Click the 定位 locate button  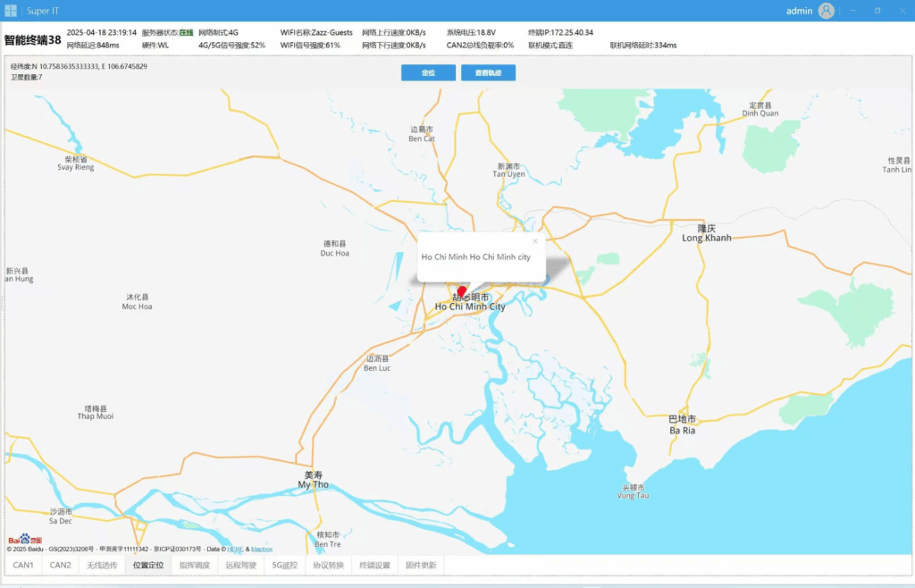pyautogui.click(x=428, y=73)
